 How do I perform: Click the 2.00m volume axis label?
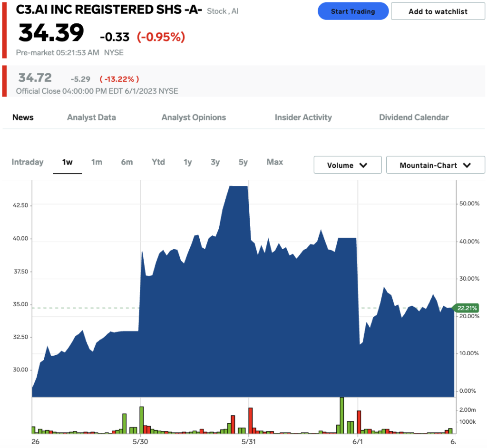click(x=468, y=410)
